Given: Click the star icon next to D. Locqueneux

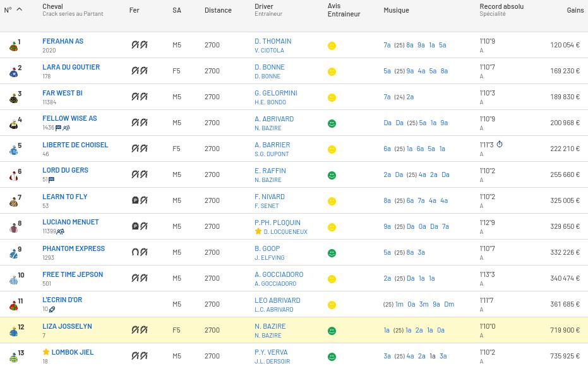Looking at the screenshot, I should [258, 232].
